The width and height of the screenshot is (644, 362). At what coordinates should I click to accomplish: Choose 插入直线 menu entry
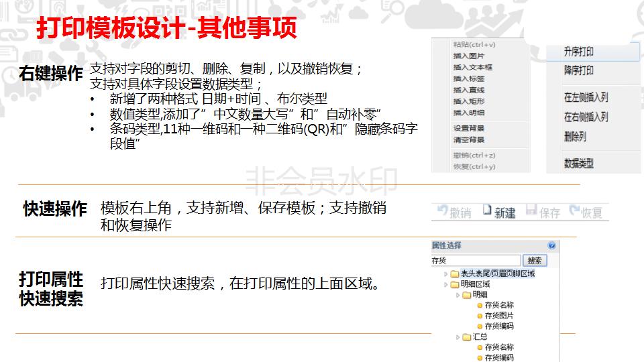click(469, 90)
